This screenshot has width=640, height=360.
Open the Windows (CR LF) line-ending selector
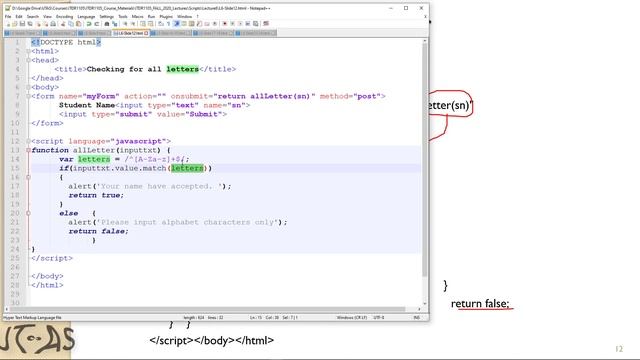pyautogui.click(x=351, y=317)
